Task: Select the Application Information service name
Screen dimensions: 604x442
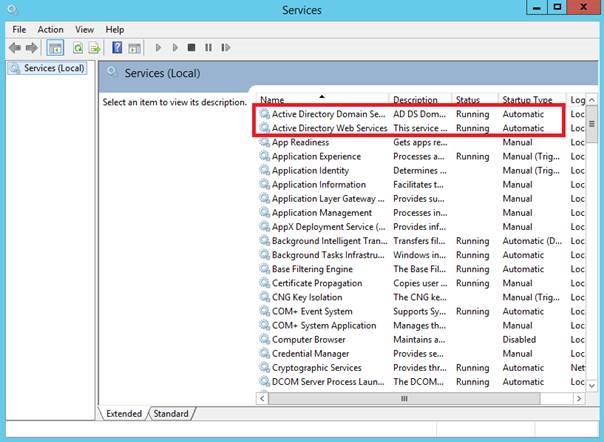Action: 319,184
